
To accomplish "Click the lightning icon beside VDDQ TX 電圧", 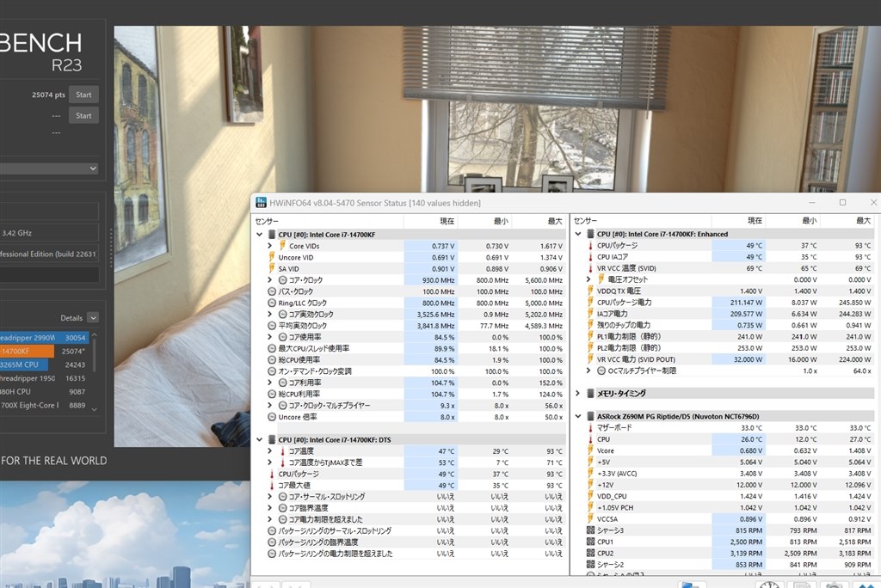I will pos(590,291).
